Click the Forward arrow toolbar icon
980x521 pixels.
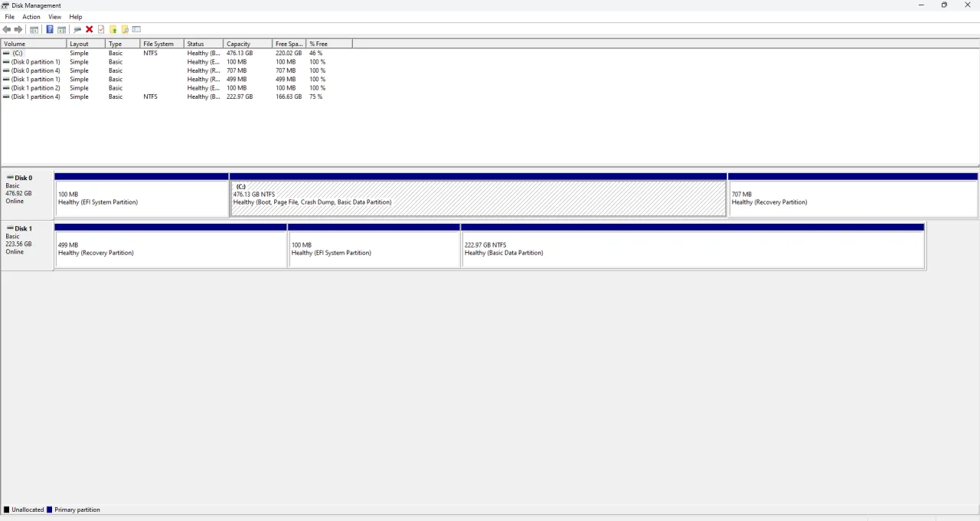pyautogui.click(x=18, y=29)
